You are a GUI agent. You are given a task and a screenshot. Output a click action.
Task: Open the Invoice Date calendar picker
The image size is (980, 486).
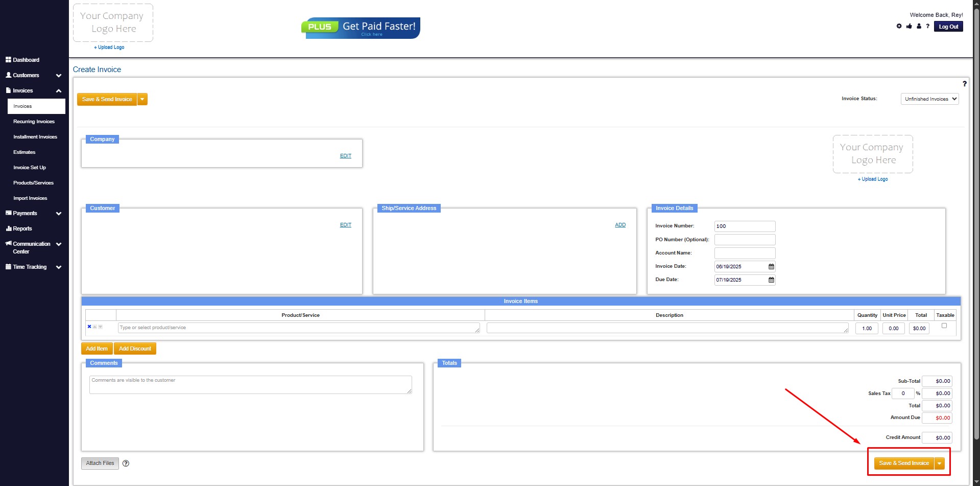coord(771,266)
